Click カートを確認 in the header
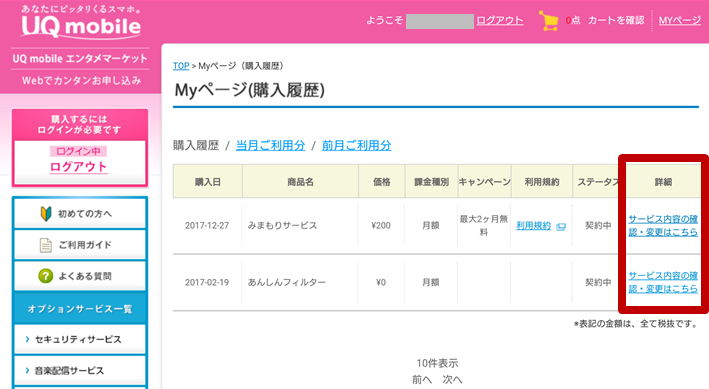Image resolution: width=709 pixels, height=389 pixels. coord(616,20)
